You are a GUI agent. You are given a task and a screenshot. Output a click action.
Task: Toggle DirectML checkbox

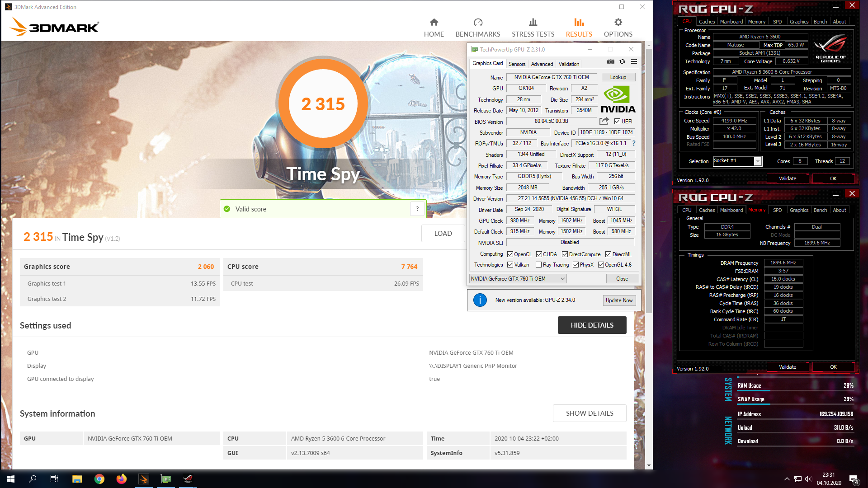click(x=608, y=254)
